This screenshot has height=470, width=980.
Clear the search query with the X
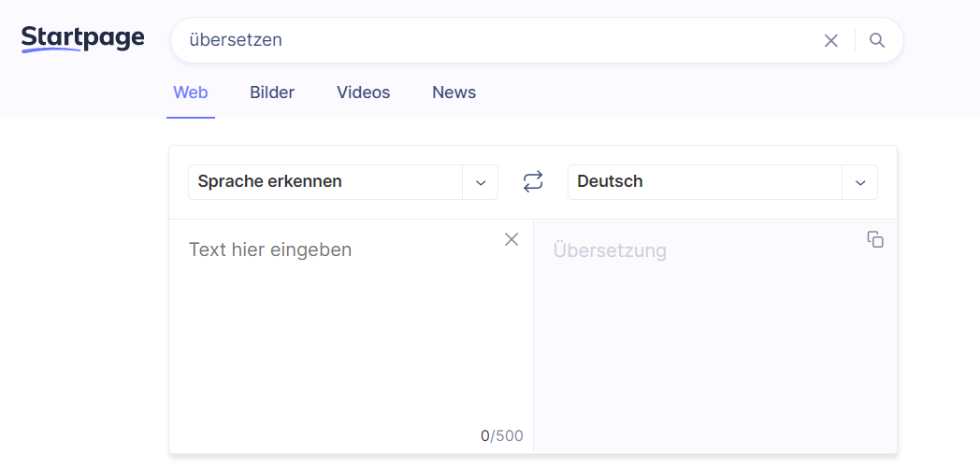coord(830,40)
